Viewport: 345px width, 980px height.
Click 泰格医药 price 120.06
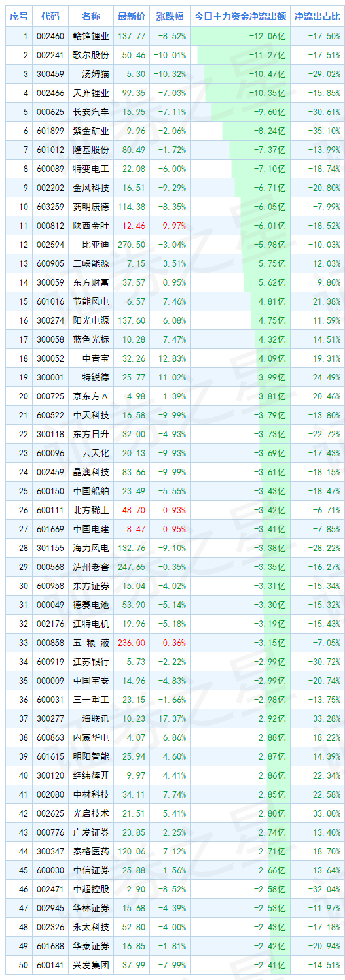(132, 851)
